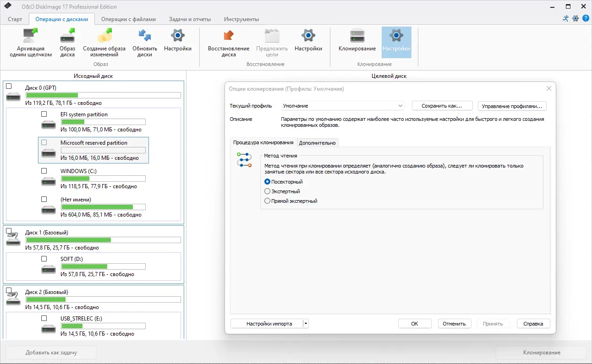
Task: Click the text 'Из 100,0 МБ, 71,0 МБ - свободно'
Action: click(x=101, y=130)
